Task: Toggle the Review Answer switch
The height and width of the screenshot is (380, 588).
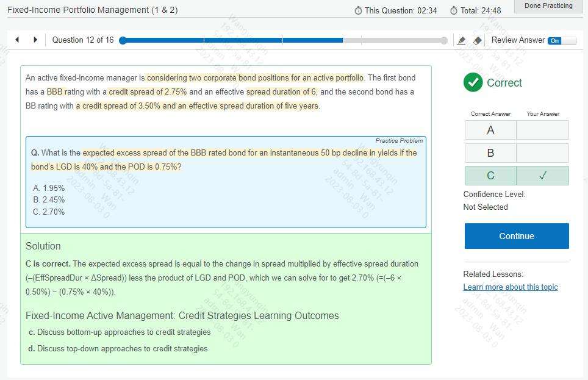Action: point(561,40)
